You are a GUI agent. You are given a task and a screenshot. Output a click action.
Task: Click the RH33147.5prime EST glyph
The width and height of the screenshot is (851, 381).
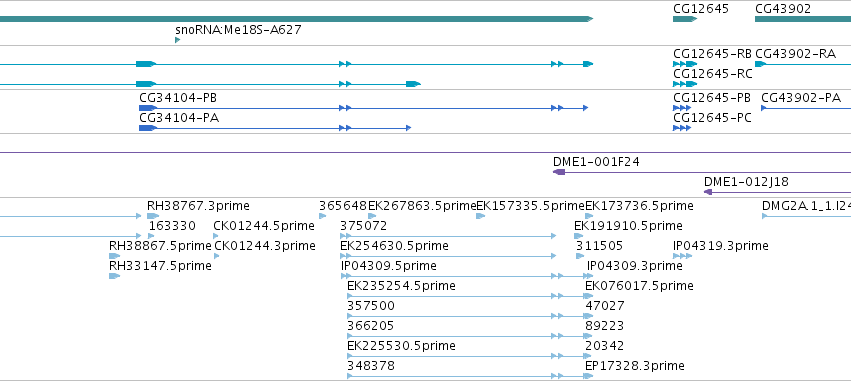click(x=114, y=276)
